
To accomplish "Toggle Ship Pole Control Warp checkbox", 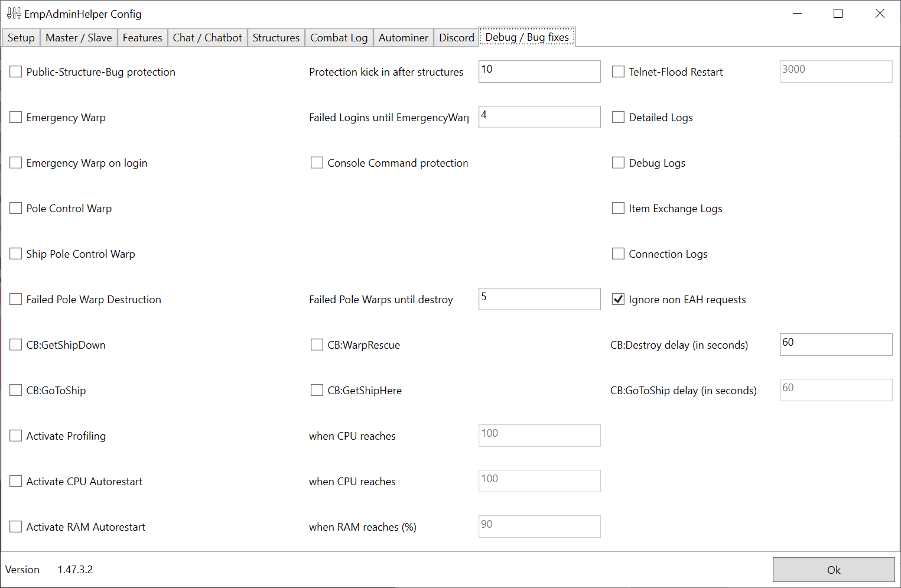I will (16, 254).
